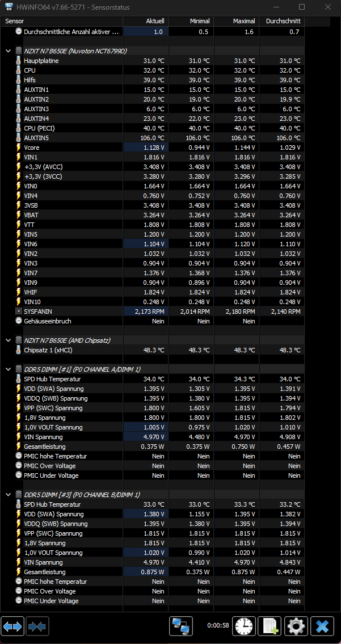The width and height of the screenshot is (341, 644).
Task: Collapse the DDR5 DIMM [#3] group
Action: (8, 495)
